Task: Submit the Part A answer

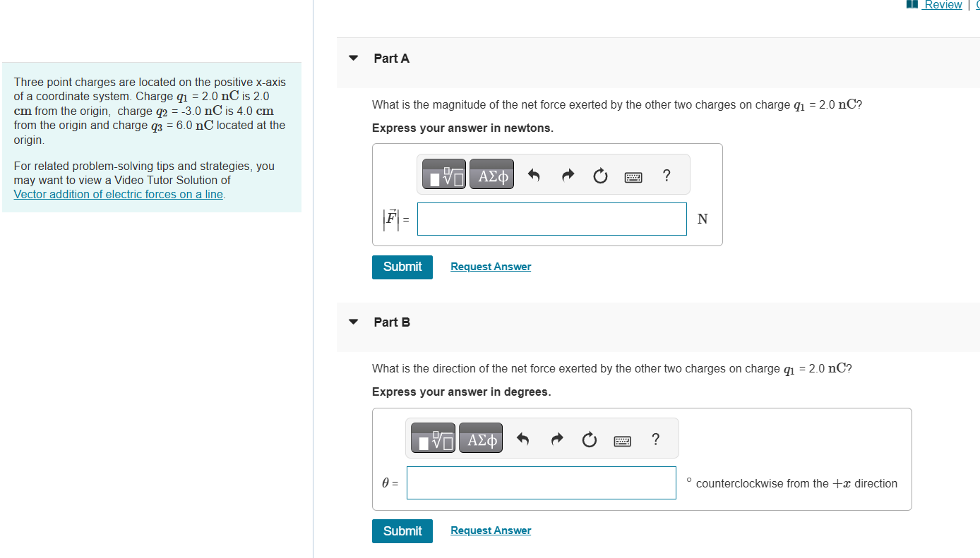Action: (402, 267)
